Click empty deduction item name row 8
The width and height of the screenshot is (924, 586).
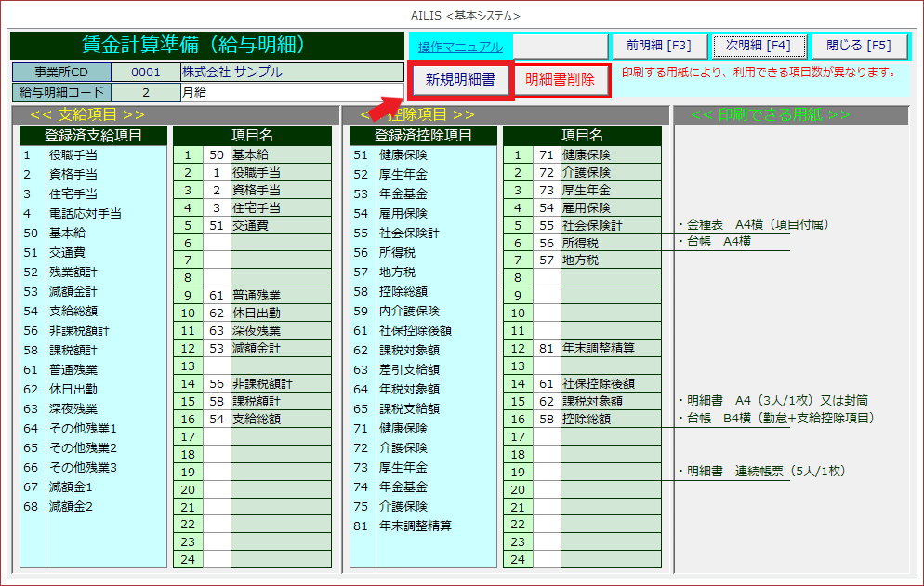(x=610, y=278)
